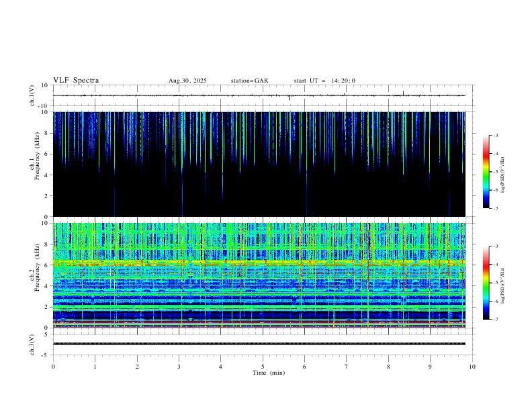Click the ch.3 thick black waveform band

click(259, 344)
